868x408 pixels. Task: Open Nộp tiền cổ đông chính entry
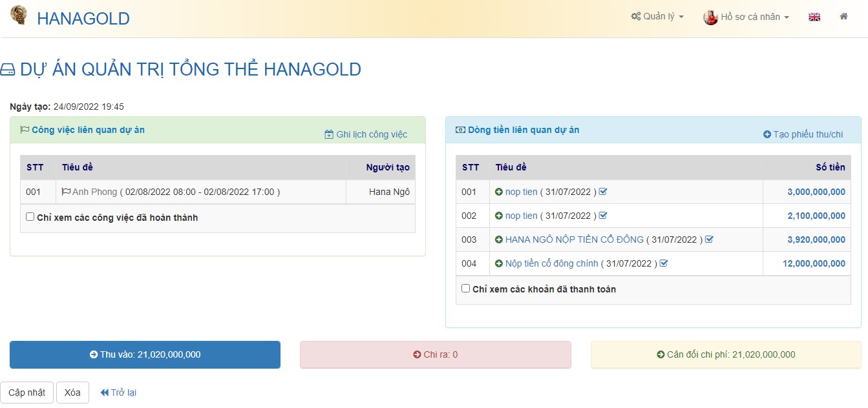pos(552,263)
